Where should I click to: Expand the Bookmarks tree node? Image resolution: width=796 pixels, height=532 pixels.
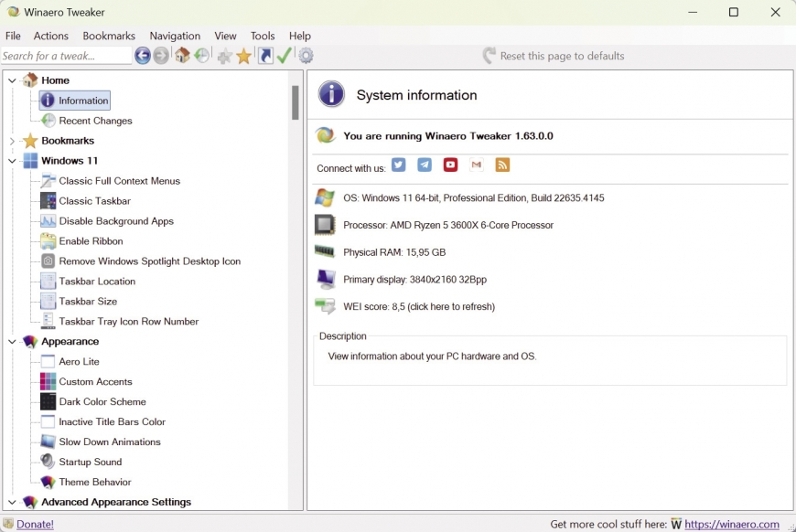click(12, 141)
